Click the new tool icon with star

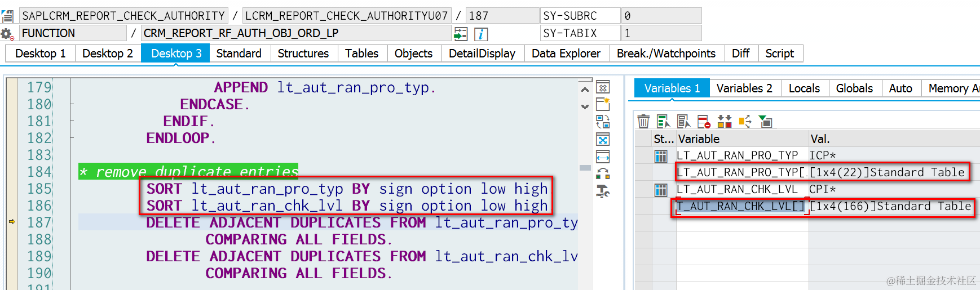coord(603,104)
